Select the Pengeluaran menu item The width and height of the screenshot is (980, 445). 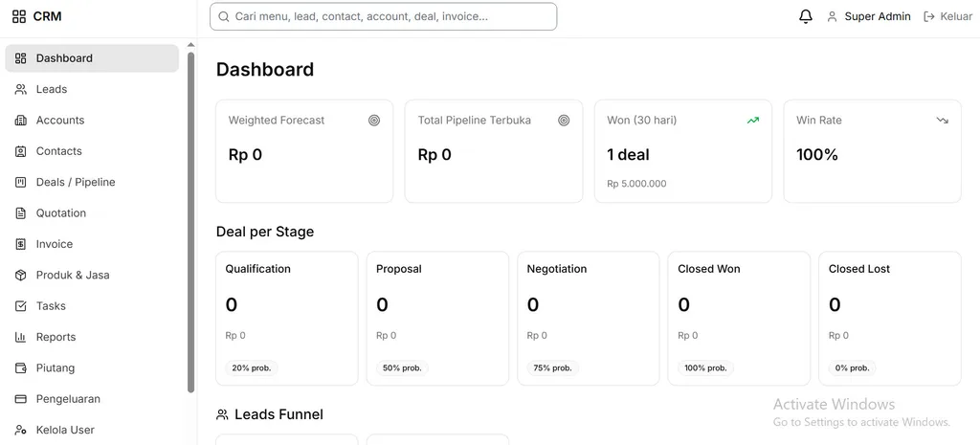point(92,399)
